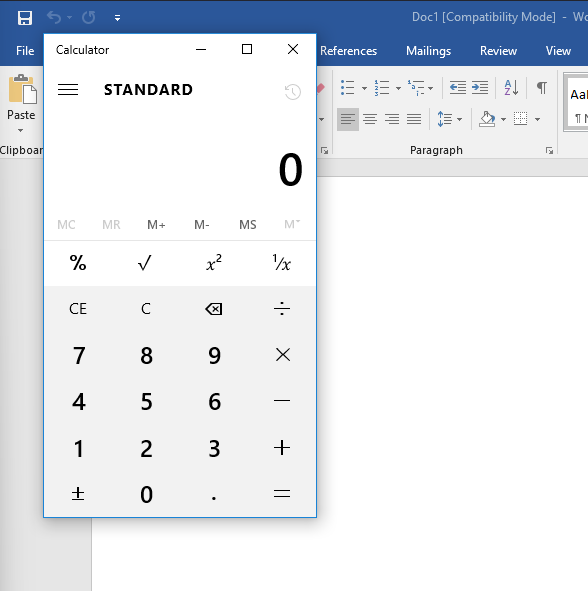Click the decimal point key
Image resolution: width=588 pixels, height=591 pixels.
point(214,498)
